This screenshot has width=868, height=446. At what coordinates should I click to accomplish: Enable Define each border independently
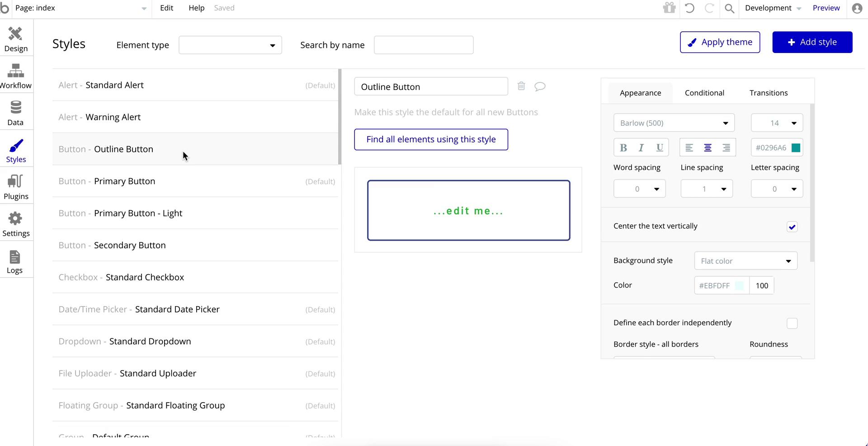point(792,323)
